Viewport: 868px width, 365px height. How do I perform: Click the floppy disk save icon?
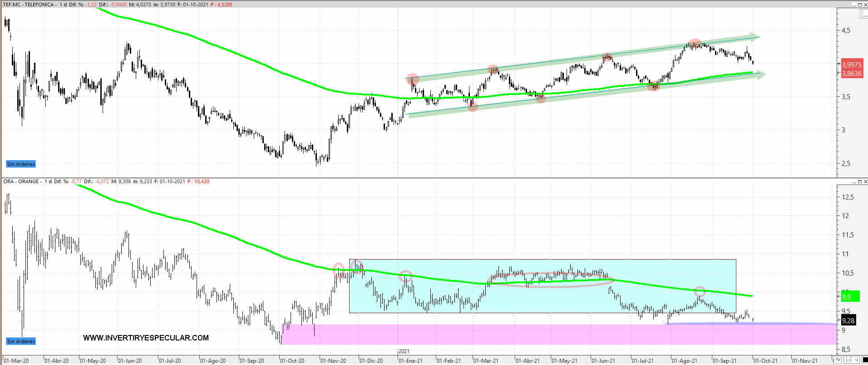pos(847,360)
